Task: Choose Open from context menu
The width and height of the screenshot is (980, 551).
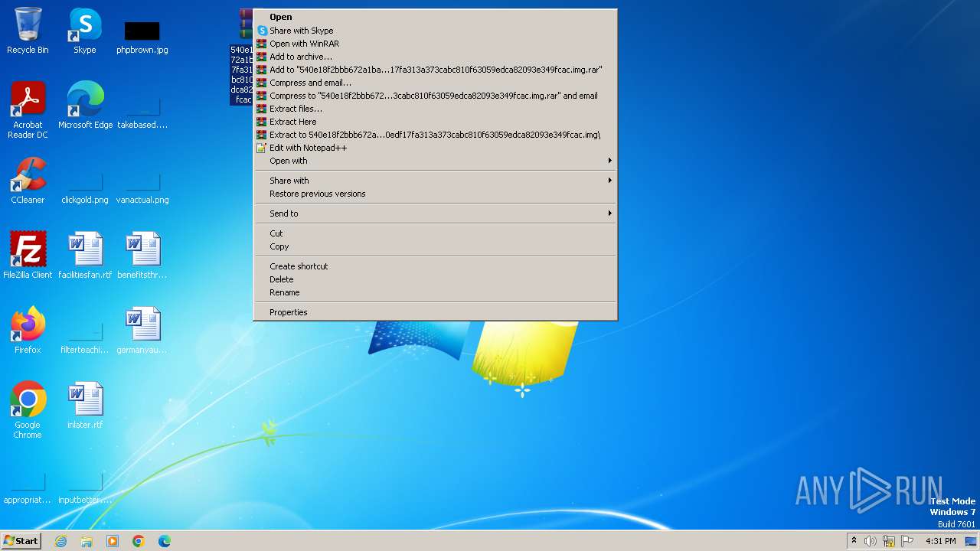Action: coord(436,17)
